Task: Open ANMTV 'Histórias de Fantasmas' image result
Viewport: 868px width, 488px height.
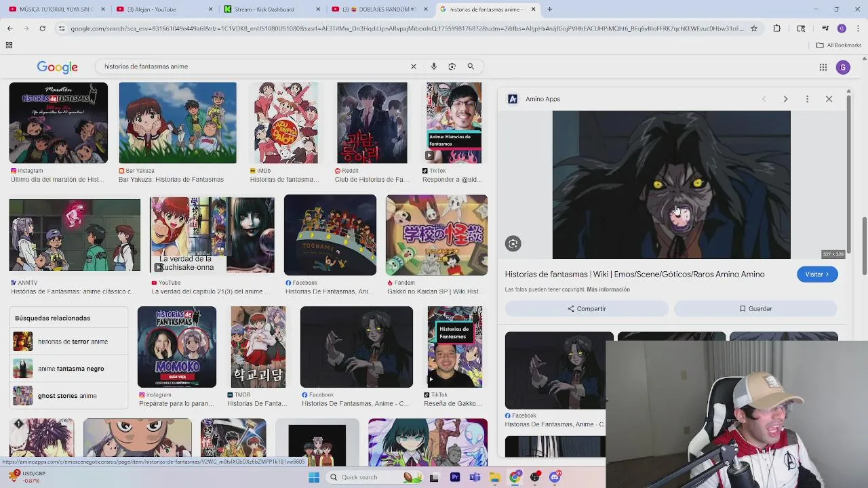Action: (x=75, y=235)
